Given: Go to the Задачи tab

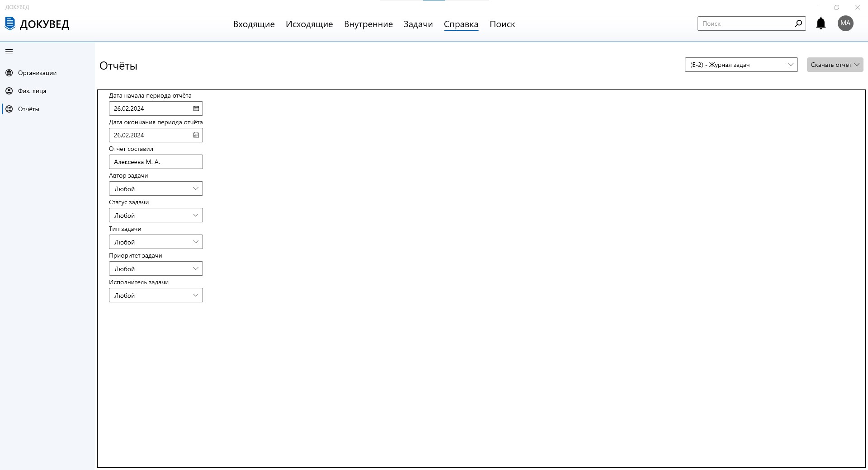Looking at the screenshot, I should click(418, 24).
